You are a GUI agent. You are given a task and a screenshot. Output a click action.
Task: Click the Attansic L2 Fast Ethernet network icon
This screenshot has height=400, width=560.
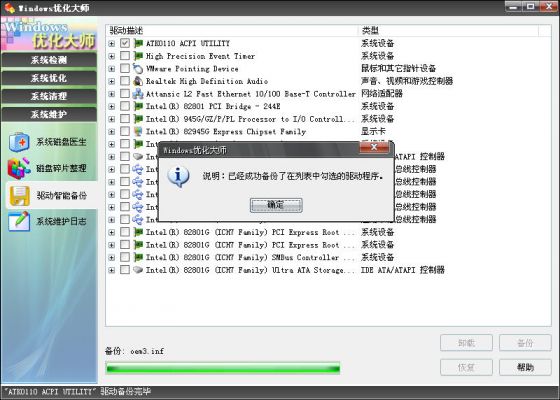pyautogui.click(x=138, y=94)
